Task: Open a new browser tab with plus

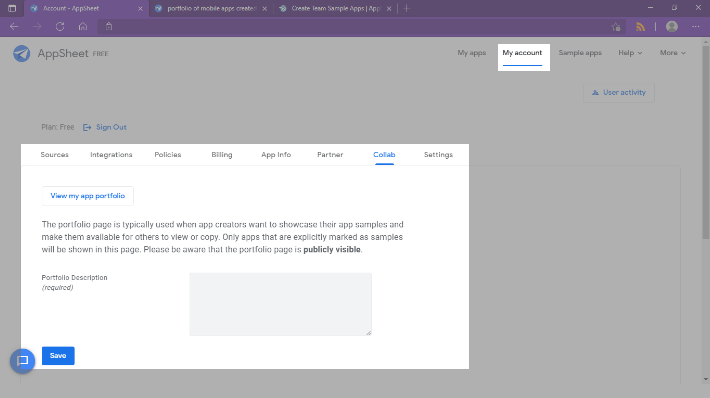Action: [406, 8]
